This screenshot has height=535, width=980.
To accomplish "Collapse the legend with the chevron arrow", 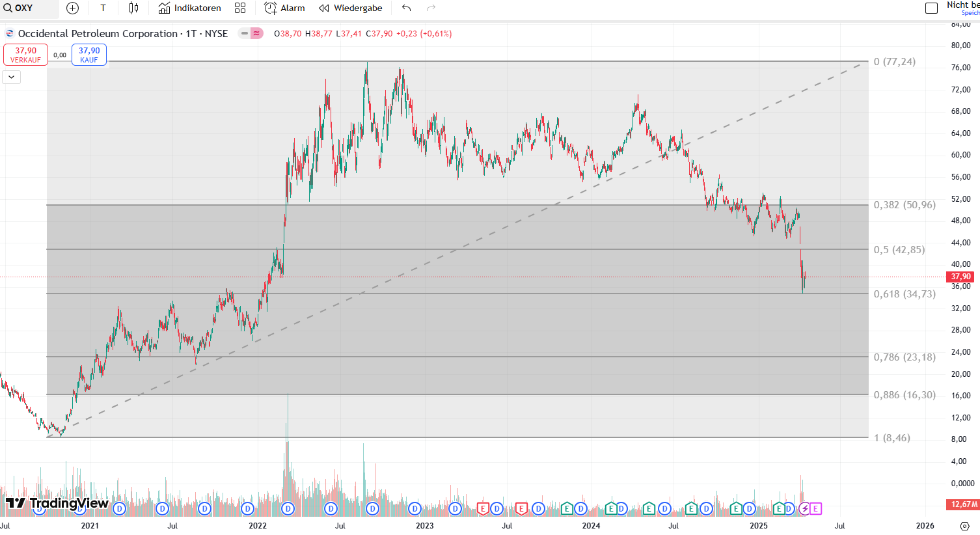I will click(x=12, y=77).
